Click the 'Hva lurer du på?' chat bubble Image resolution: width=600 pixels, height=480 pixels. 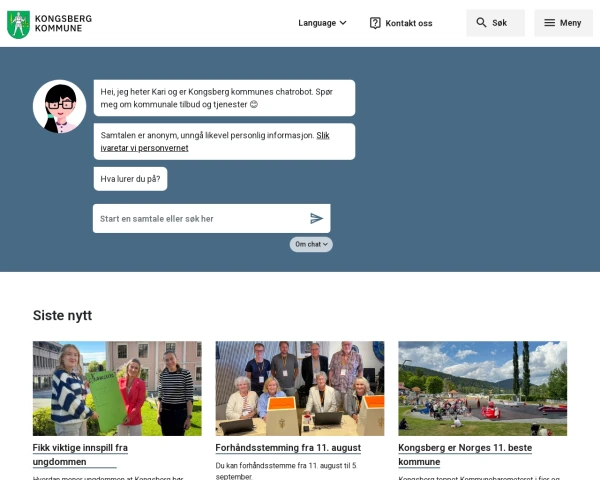130,179
